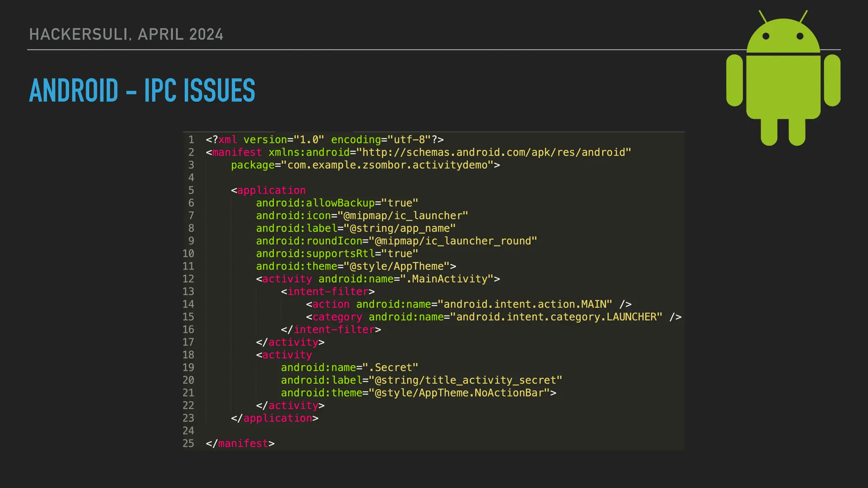
Task: Click the android:allowBackup="true" line
Action: click(x=337, y=203)
